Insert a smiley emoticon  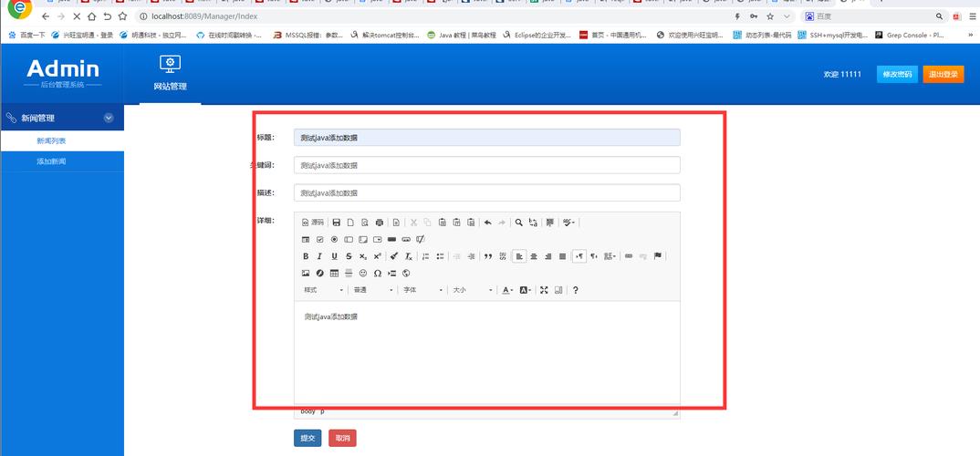tap(363, 273)
